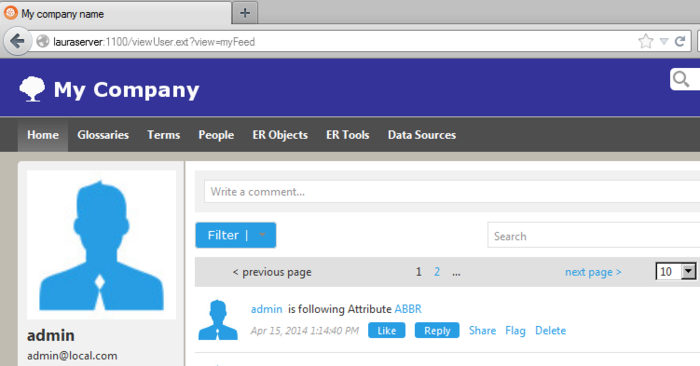This screenshot has height=366, width=700.
Task: Select the My company name browser tab
Action: (x=116, y=13)
